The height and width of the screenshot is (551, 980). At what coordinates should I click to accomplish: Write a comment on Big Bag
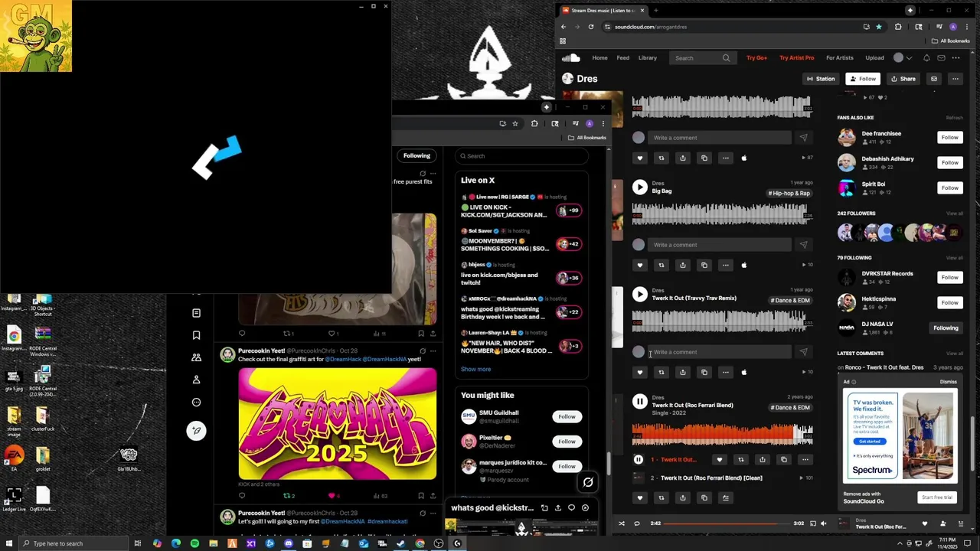720,245
